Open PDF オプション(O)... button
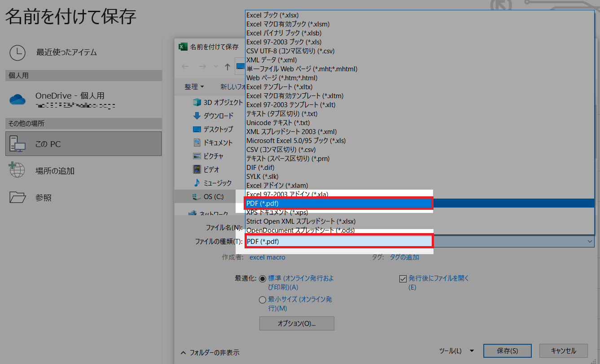Image resolution: width=600 pixels, height=364 pixels. coord(297,323)
